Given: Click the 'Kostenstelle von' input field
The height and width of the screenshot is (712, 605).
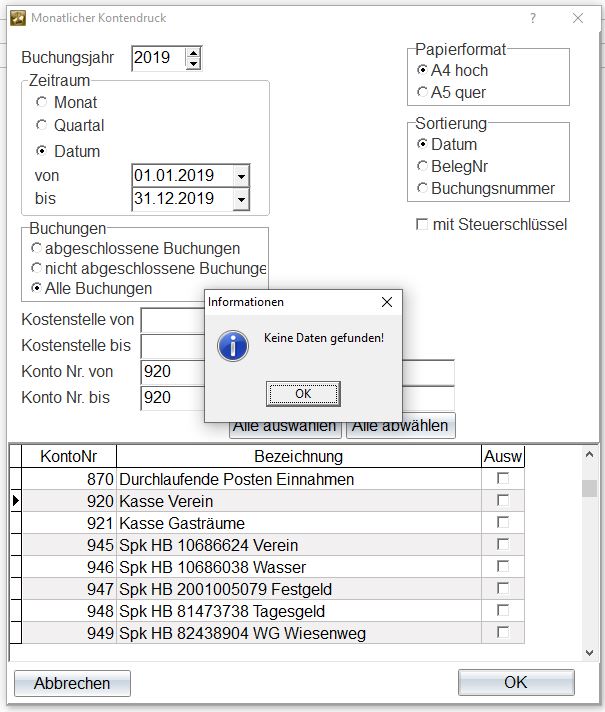Looking at the screenshot, I should click(x=173, y=320).
